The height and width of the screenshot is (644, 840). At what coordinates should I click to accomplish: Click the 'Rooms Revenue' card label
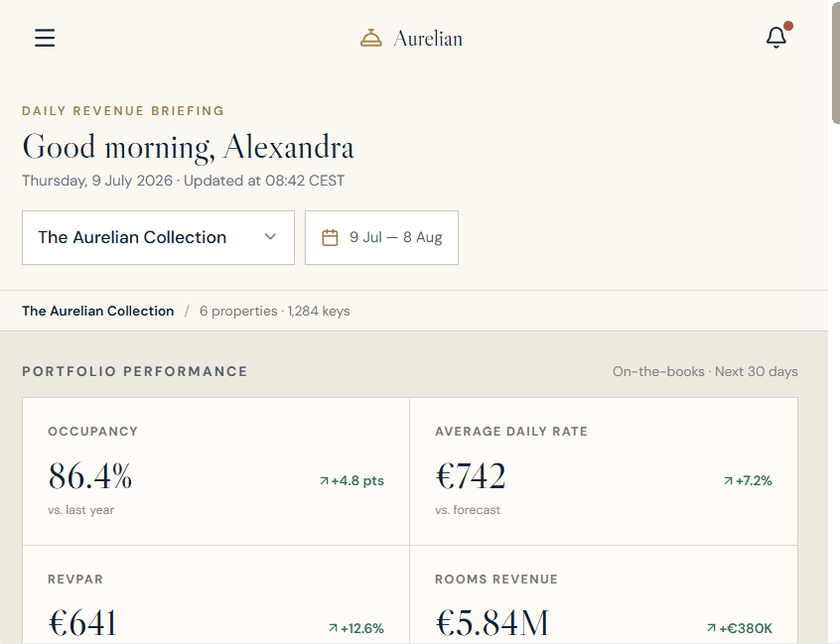point(496,580)
